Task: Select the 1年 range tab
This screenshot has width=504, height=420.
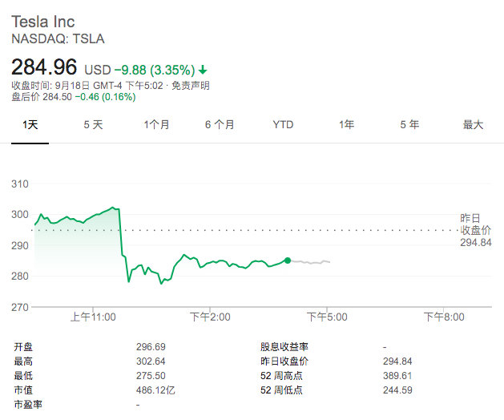Action: (346, 125)
